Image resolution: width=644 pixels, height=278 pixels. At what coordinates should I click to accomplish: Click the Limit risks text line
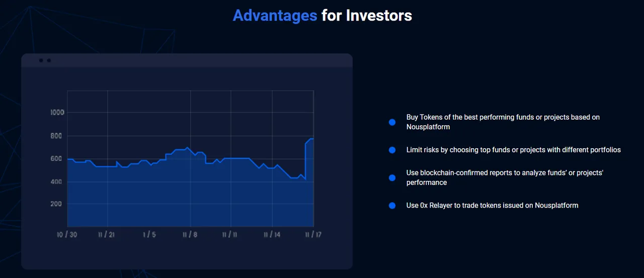pos(514,150)
